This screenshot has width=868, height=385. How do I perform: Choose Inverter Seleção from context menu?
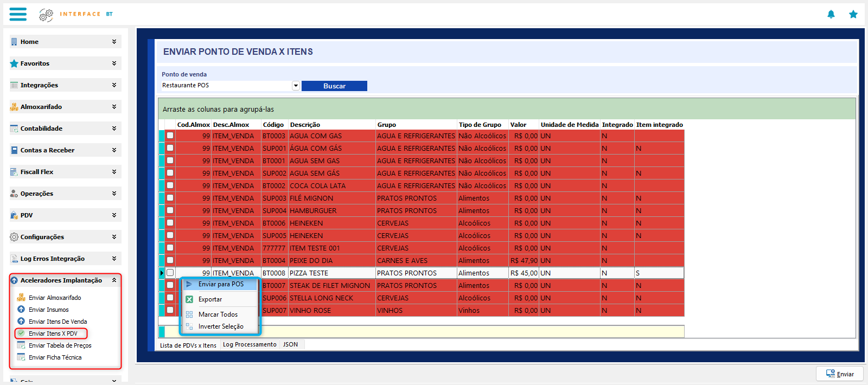[x=220, y=326]
